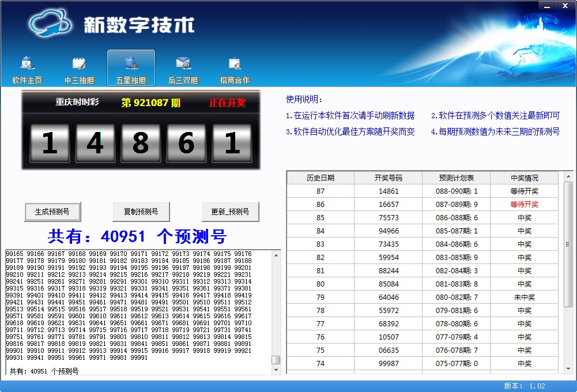The image size is (577, 392).
Task: Switch to the 中三独胆 section icon
Action: (x=79, y=69)
